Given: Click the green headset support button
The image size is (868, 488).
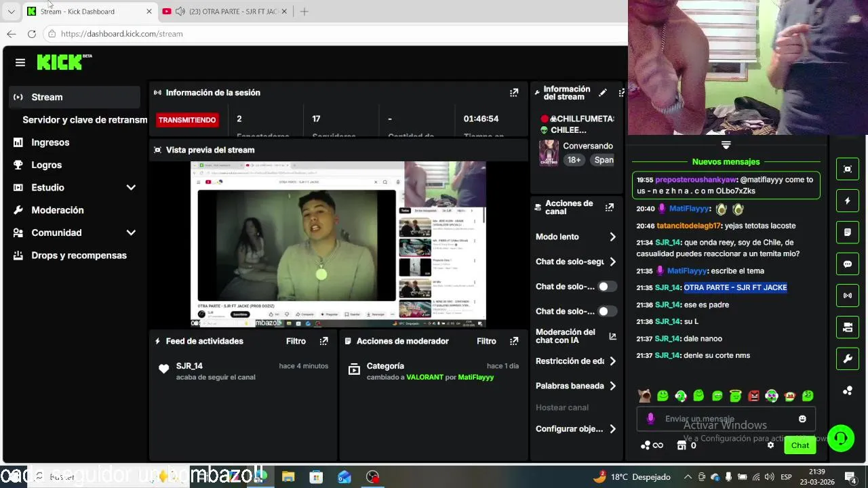Looking at the screenshot, I should pyautogui.click(x=841, y=439).
